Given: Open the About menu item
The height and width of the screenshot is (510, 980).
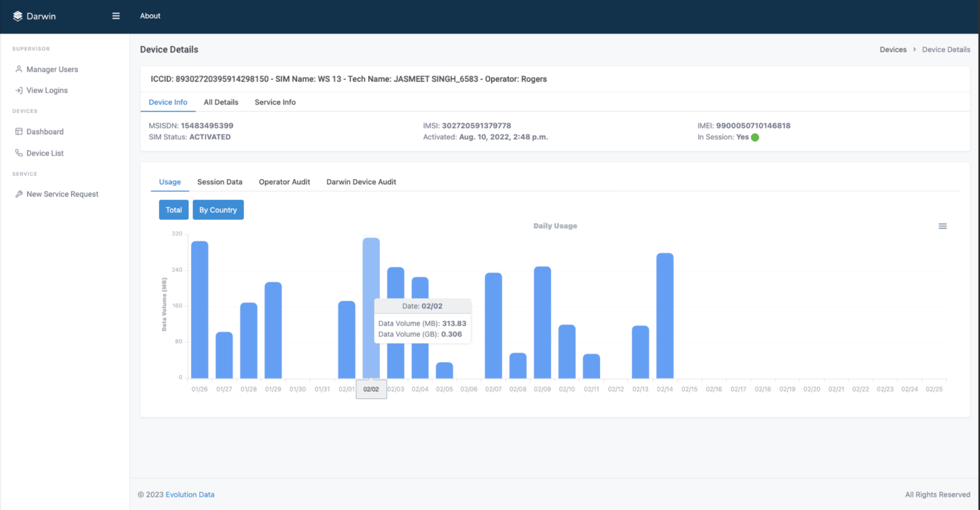Looking at the screenshot, I should (x=150, y=16).
